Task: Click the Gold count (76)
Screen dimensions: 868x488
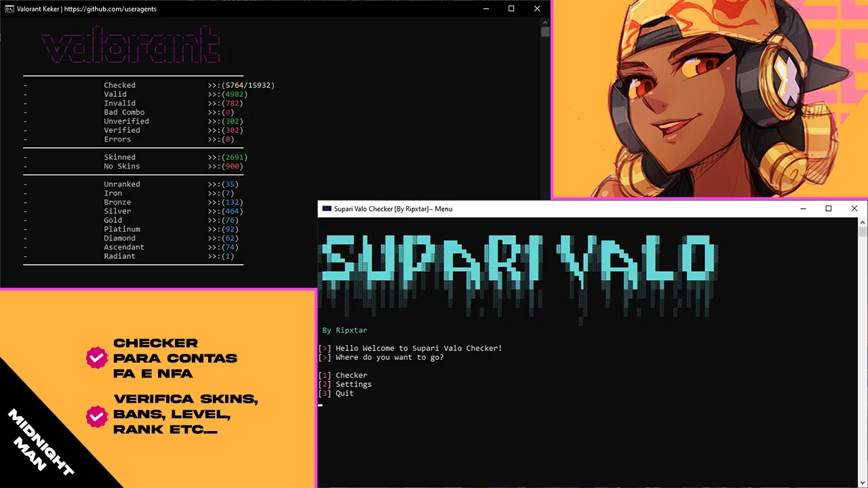Action: [x=230, y=220]
